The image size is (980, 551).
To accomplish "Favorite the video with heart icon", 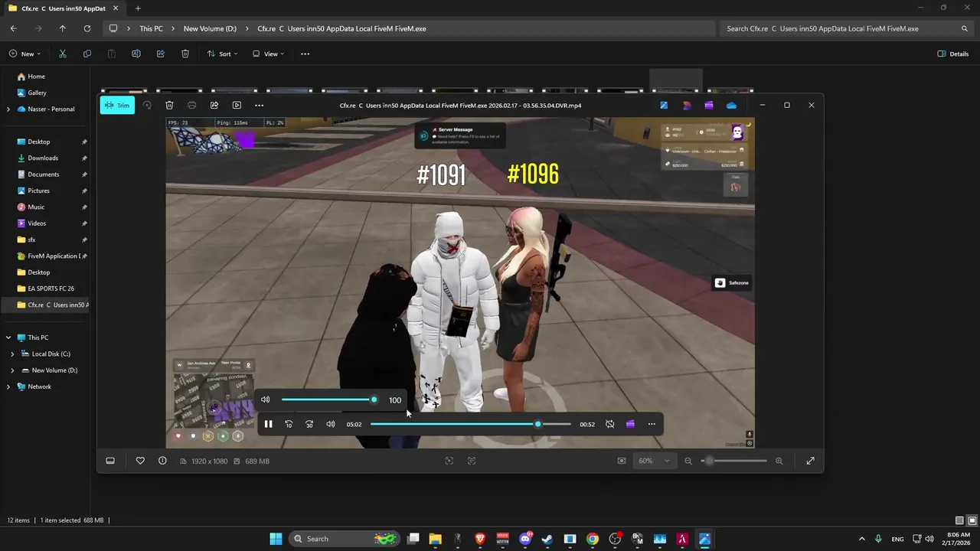I will point(140,461).
